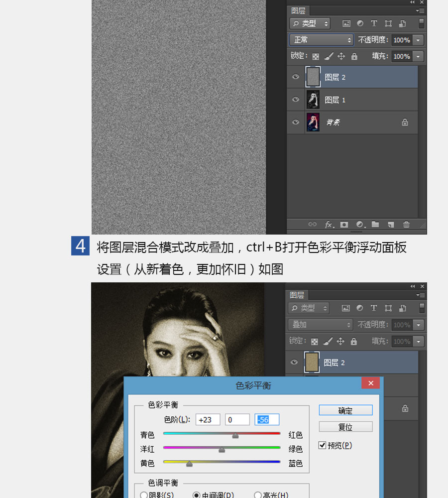Hide 背景 layer visibility eye
The height and width of the screenshot is (498, 448).
[295, 123]
